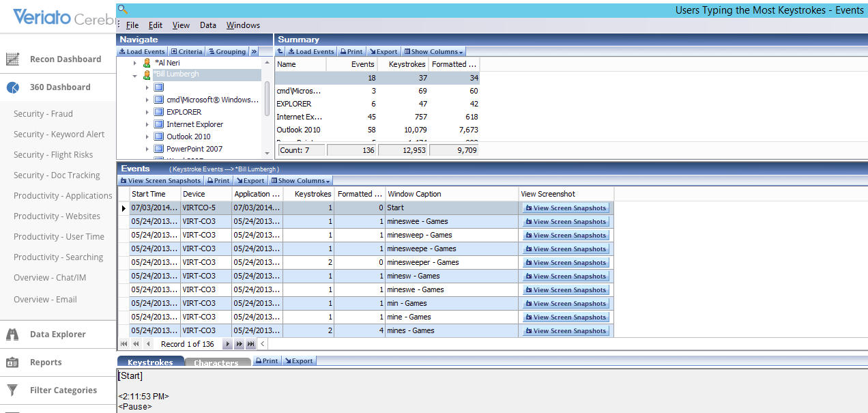Open Show Columns dropdown in the Summary panel
Viewport: 868px width, 413px height.
(x=434, y=52)
